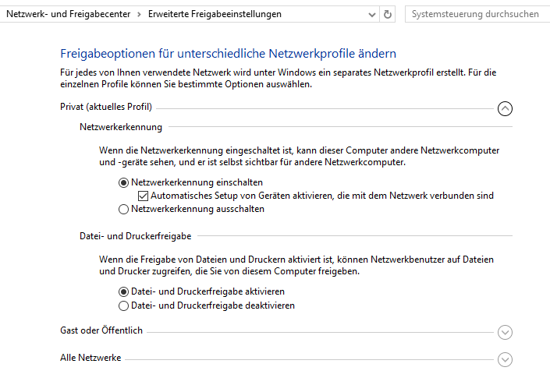This screenshot has width=550, height=392.
Task: Open the address bar history dropdown arrow
Action: pyautogui.click(x=371, y=14)
